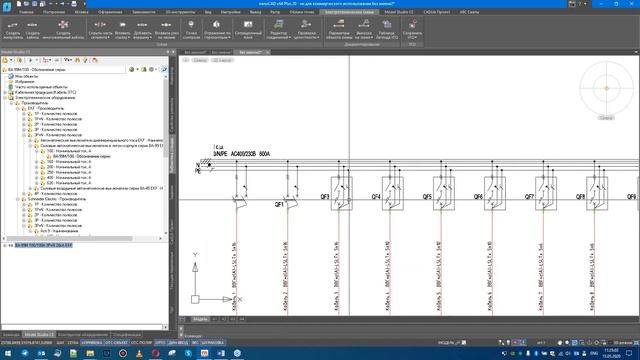Screen dimensions: 640x360
Task: Click the new document icon in quick access toolbar
Action: pyautogui.click(x=19, y=4)
